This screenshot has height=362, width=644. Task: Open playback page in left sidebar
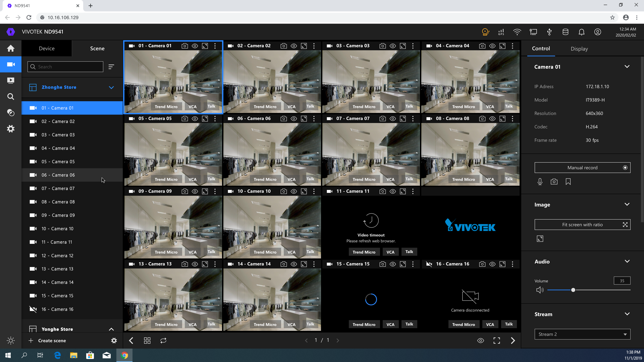[x=11, y=80]
